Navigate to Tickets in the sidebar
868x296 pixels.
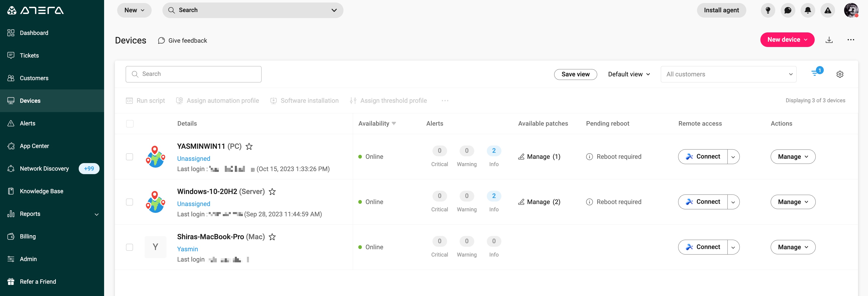pyautogui.click(x=29, y=55)
